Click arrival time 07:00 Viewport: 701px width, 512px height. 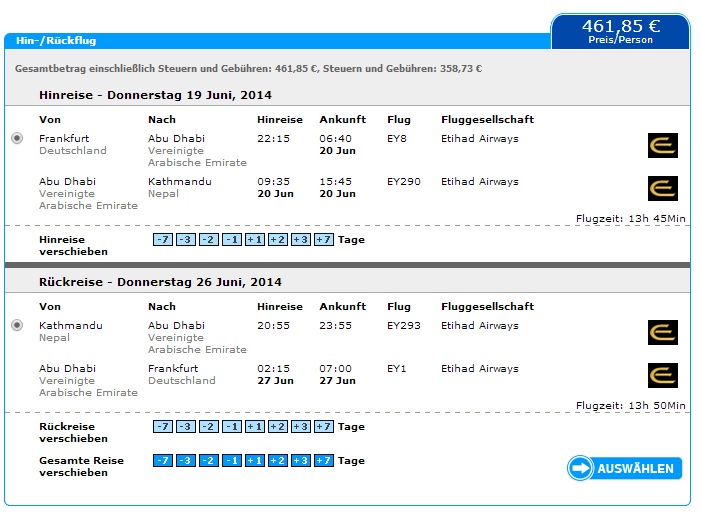click(x=335, y=368)
